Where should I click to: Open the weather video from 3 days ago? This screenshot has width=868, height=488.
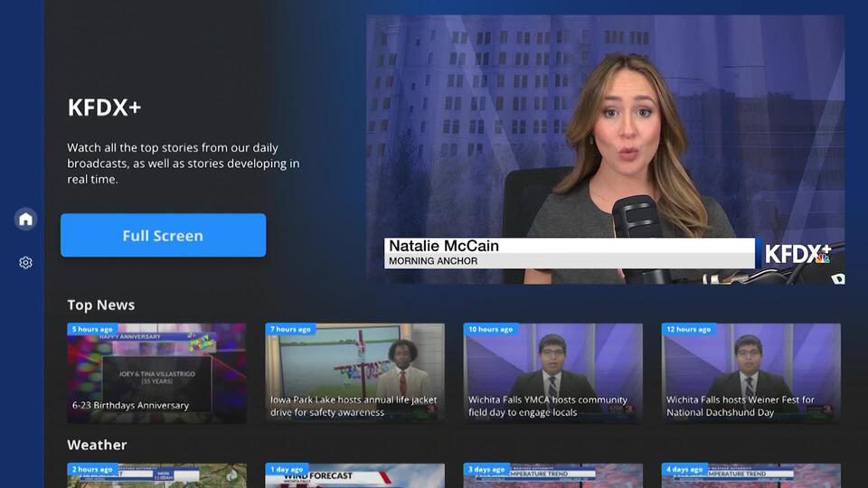(x=552, y=477)
